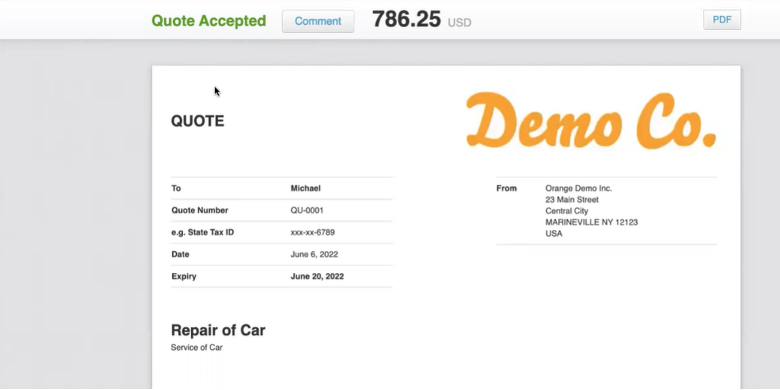Viewport: 780px width, 390px height.
Task: Click the MARINEVILLE NY 12123 line
Action: [591, 222]
